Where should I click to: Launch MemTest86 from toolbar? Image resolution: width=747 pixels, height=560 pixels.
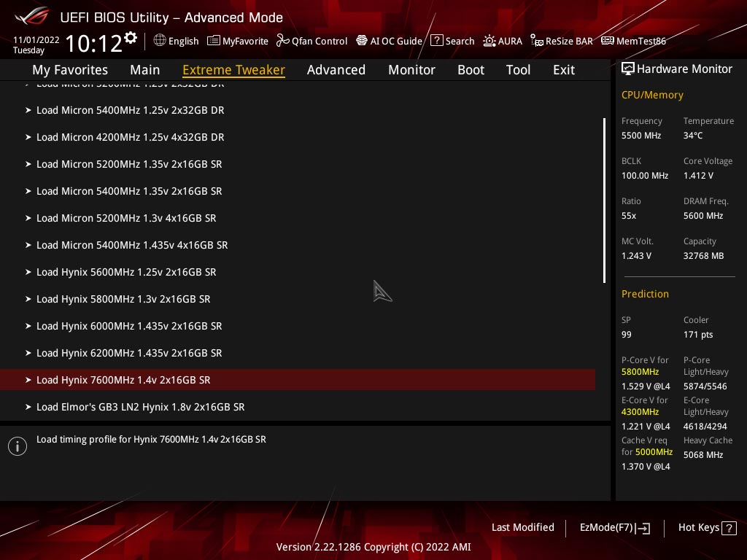(x=634, y=41)
